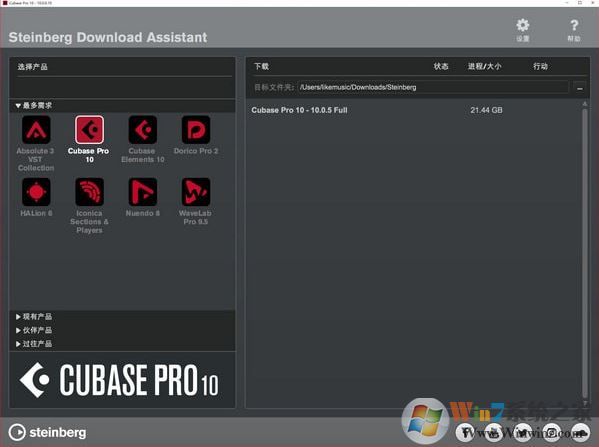Open the Steinberg SoundCloud icon
The width and height of the screenshot is (599, 447).
pyautogui.click(x=581, y=433)
